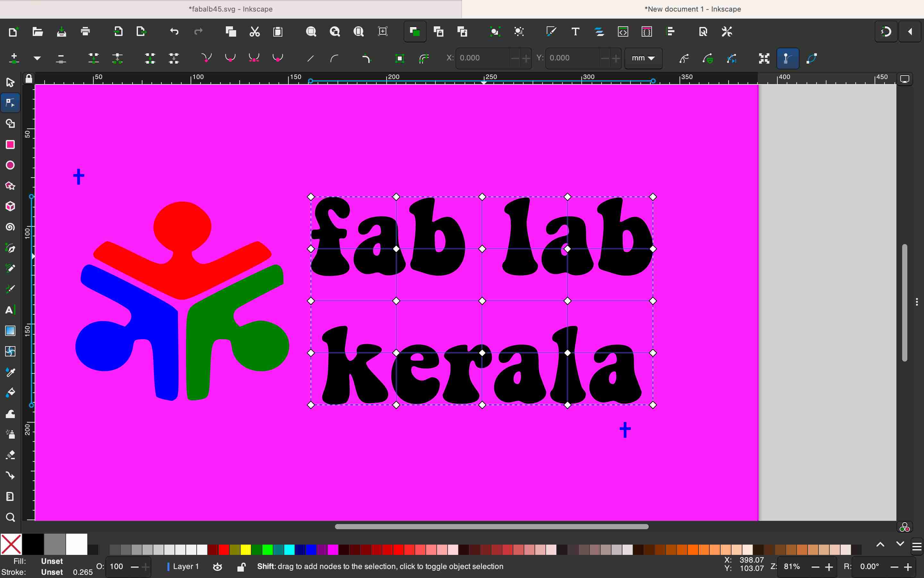The image size is (924, 578).
Task: Select the Connector tool
Action: [x=10, y=476]
